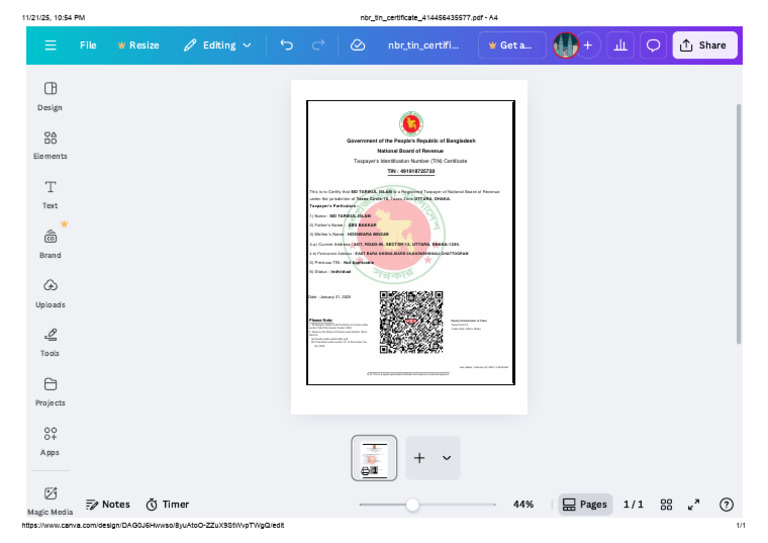
Task: Click the crown icon beside Resize
Action: pos(121,46)
